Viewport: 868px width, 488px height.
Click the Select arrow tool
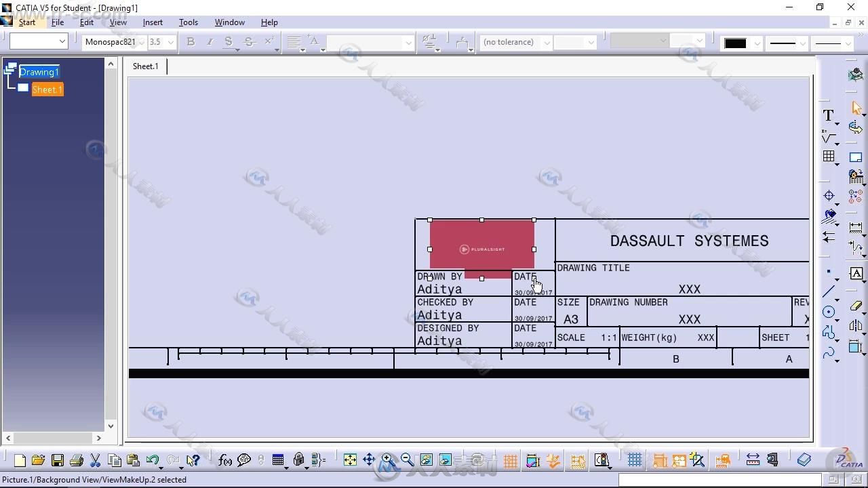tap(856, 108)
